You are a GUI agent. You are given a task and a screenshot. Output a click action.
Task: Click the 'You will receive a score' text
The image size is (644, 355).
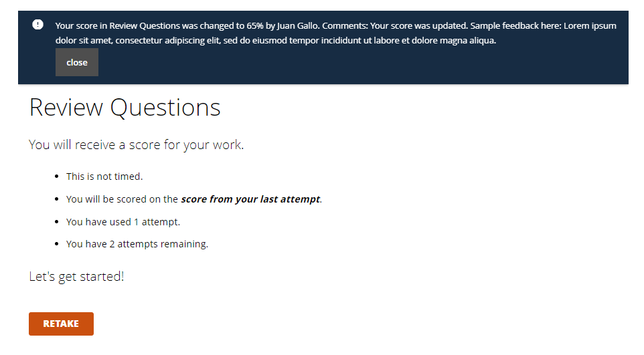click(x=137, y=145)
